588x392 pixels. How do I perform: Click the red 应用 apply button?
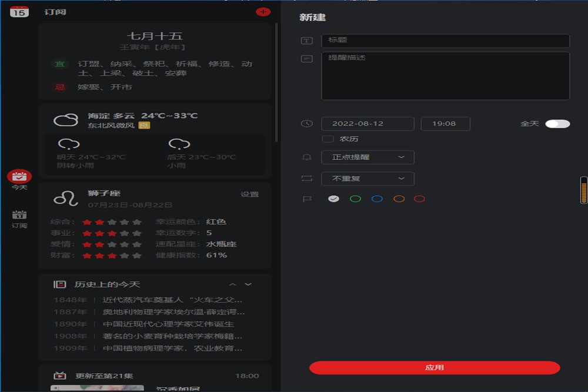click(435, 368)
